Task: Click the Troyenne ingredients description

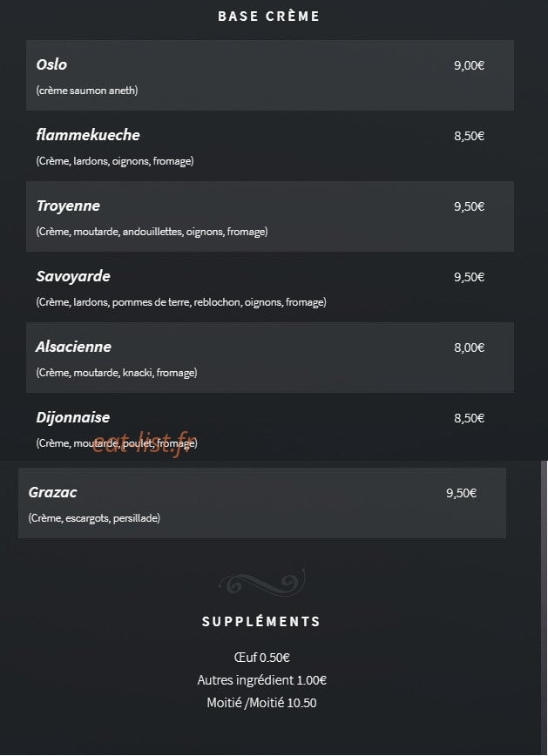Action: [x=152, y=232]
